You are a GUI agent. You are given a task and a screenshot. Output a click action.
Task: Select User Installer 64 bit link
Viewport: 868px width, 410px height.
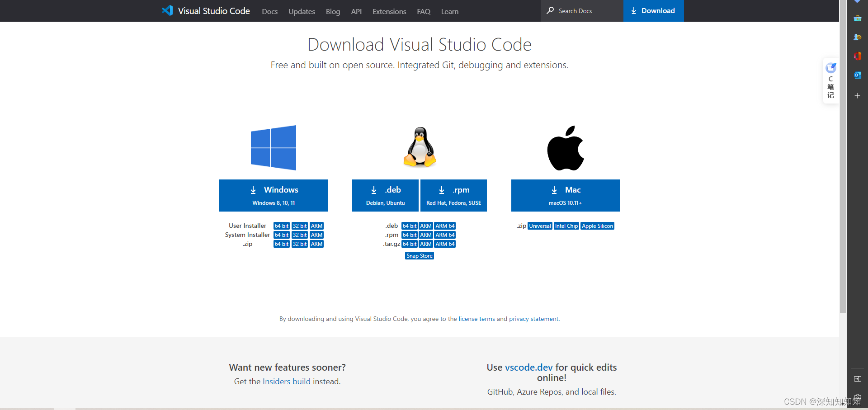pyautogui.click(x=282, y=226)
